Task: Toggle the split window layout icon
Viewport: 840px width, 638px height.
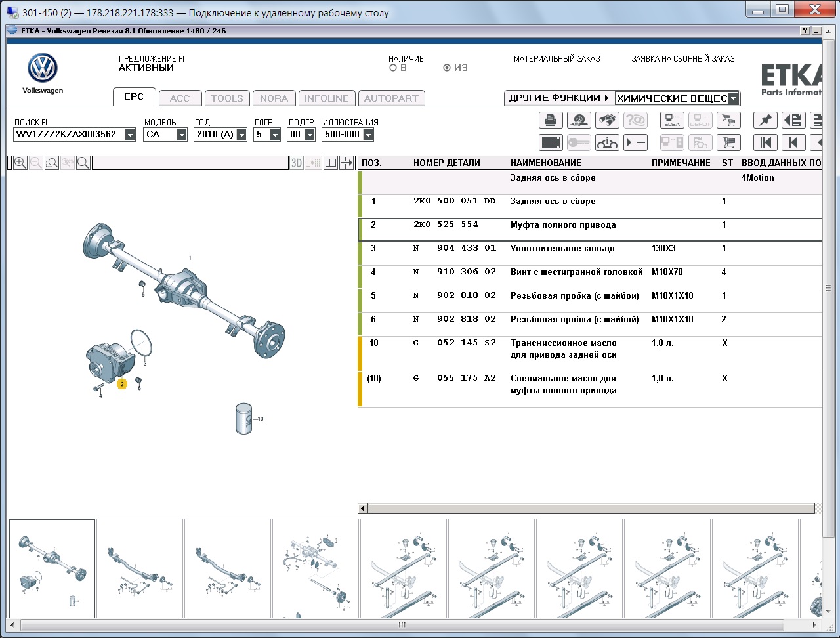Action: tap(331, 163)
